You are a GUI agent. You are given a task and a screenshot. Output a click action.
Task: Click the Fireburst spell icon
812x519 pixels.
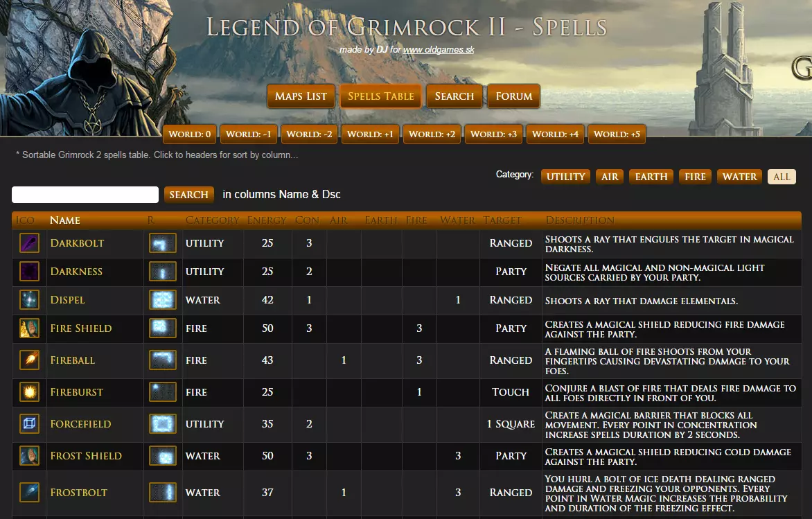(30, 392)
